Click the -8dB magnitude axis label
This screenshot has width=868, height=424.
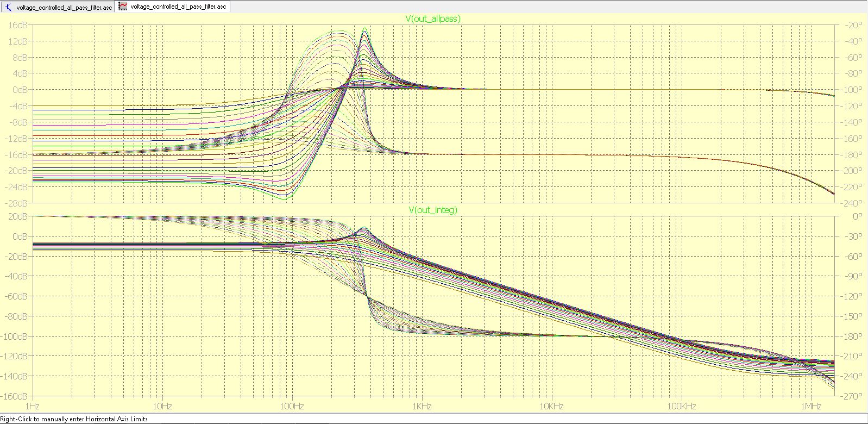point(18,122)
